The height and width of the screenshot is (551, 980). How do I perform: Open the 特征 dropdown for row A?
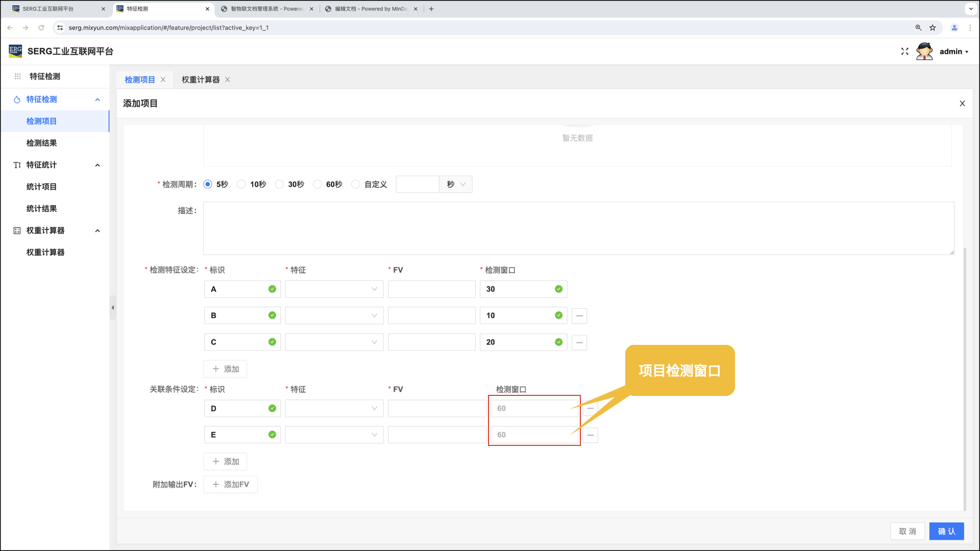coord(334,289)
